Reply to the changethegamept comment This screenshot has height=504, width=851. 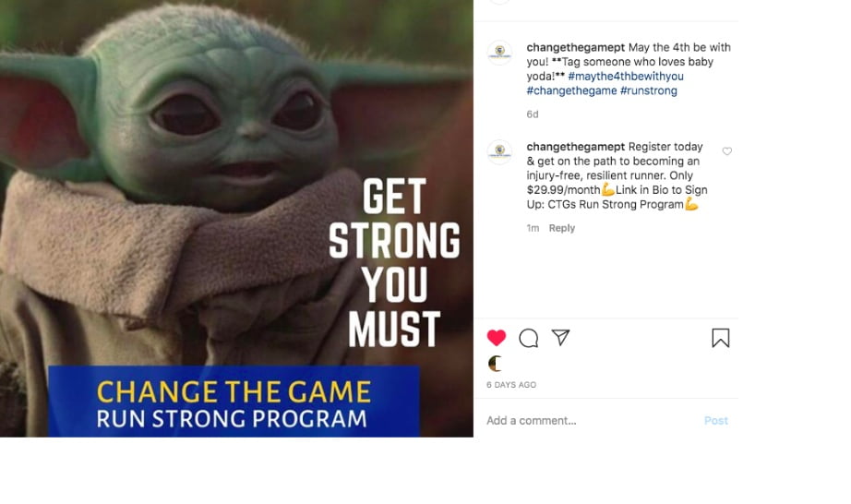coord(562,228)
